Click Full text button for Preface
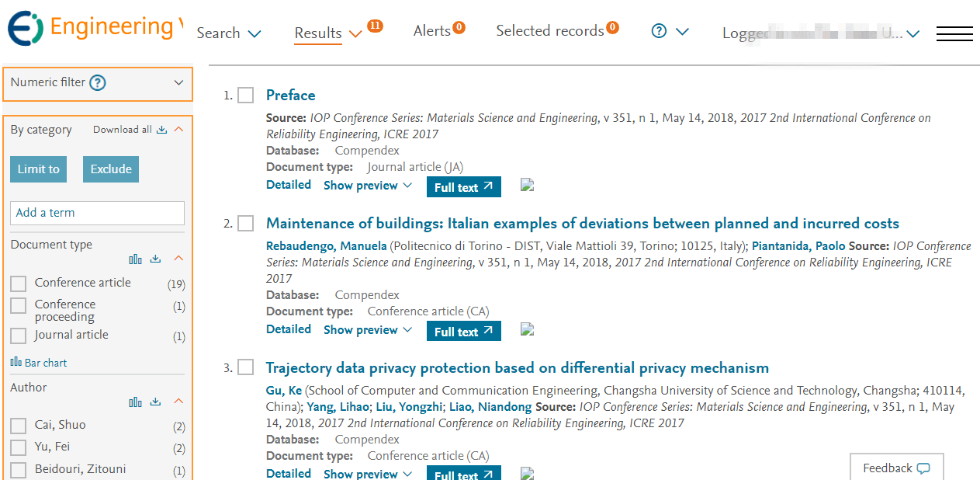 [463, 187]
